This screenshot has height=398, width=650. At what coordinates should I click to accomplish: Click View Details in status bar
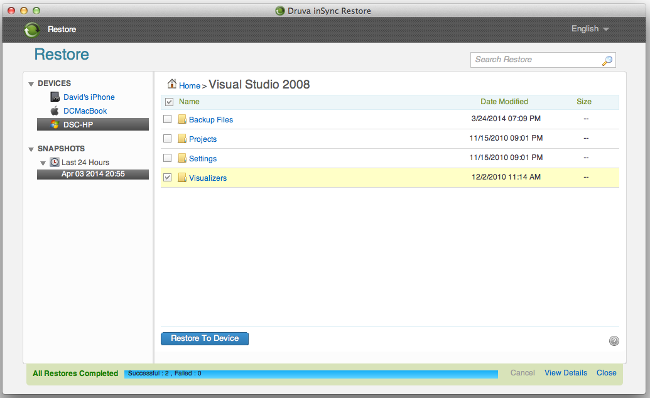point(565,373)
